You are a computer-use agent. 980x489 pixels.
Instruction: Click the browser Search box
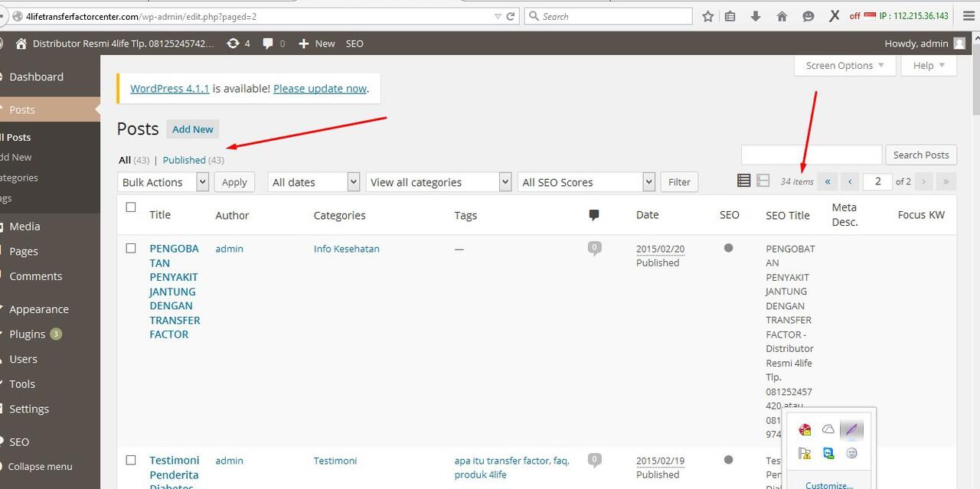coord(608,16)
